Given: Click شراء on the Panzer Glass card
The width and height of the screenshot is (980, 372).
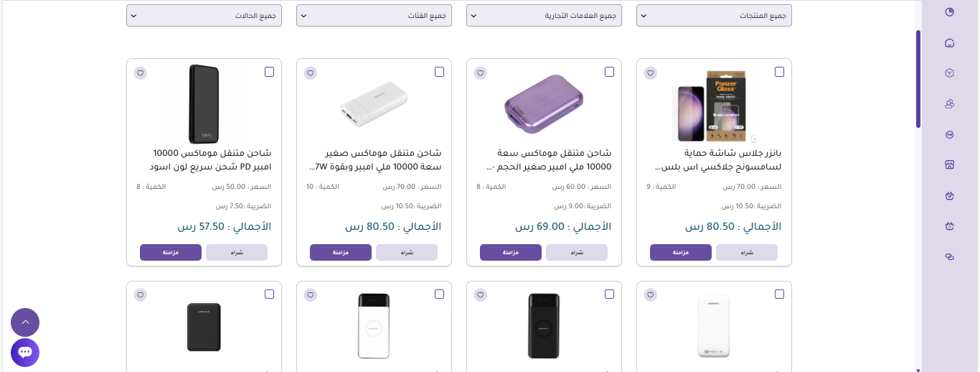Looking at the screenshot, I should pyautogui.click(x=747, y=253).
